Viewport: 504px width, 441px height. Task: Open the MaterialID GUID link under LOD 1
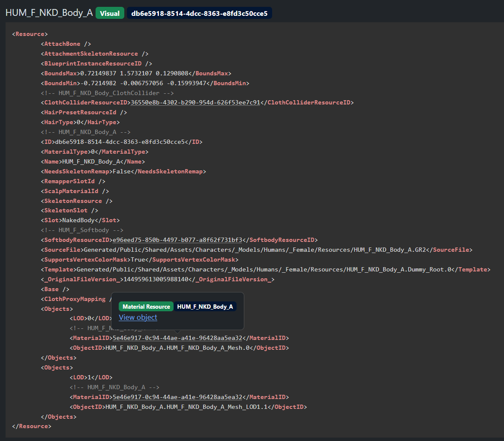click(x=177, y=397)
